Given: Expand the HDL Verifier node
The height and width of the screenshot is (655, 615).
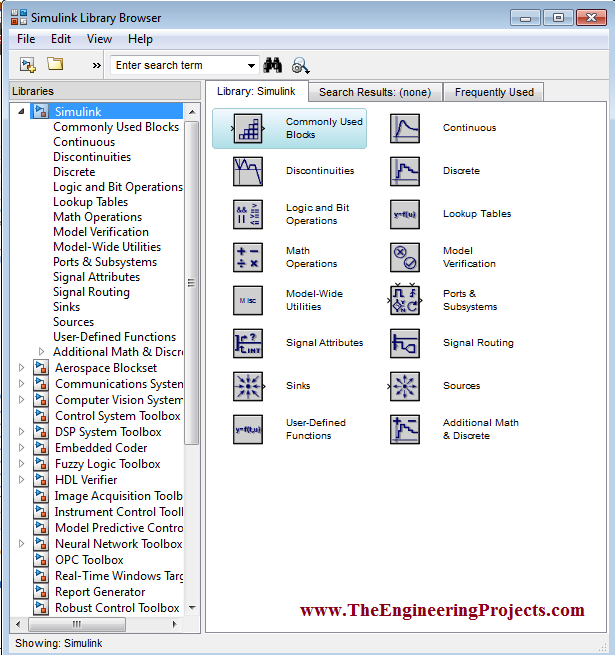Looking at the screenshot, I should click(21, 480).
